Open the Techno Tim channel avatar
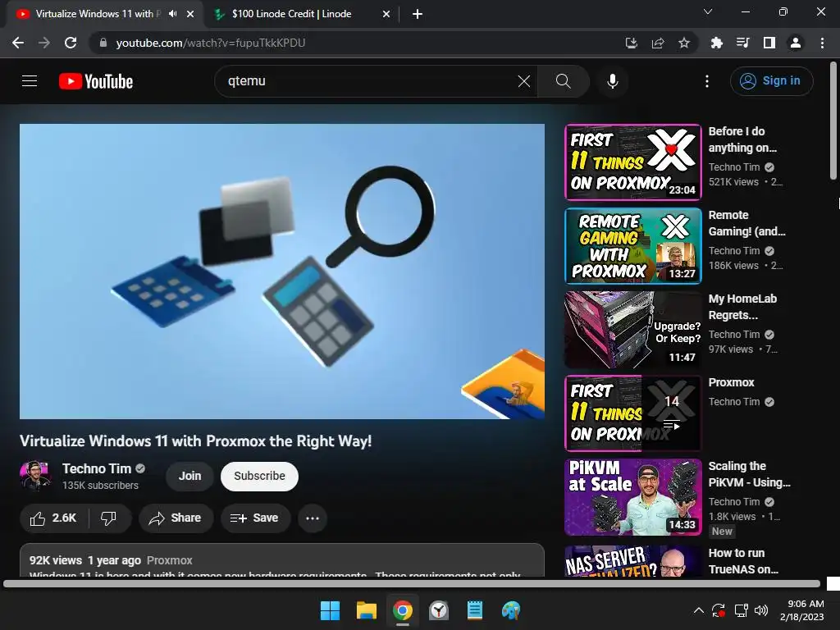The width and height of the screenshot is (840, 630). click(35, 476)
